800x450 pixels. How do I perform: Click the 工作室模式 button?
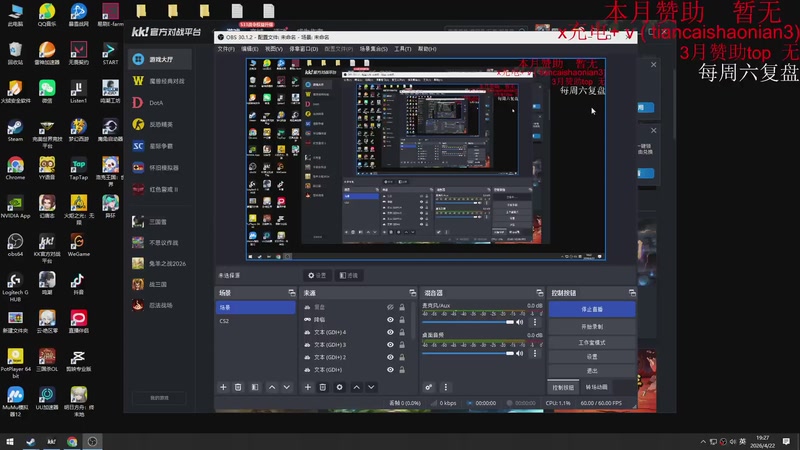click(x=592, y=342)
